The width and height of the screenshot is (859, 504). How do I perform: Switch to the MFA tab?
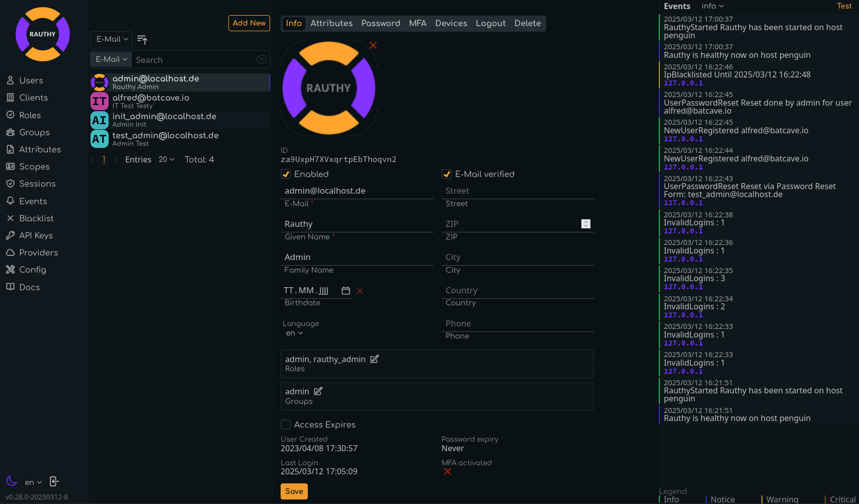(417, 23)
